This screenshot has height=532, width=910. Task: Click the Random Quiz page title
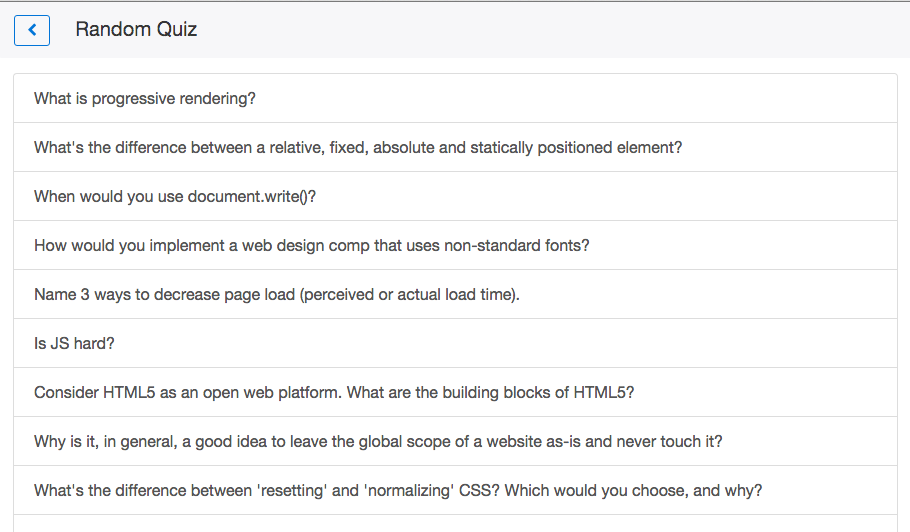[136, 30]
